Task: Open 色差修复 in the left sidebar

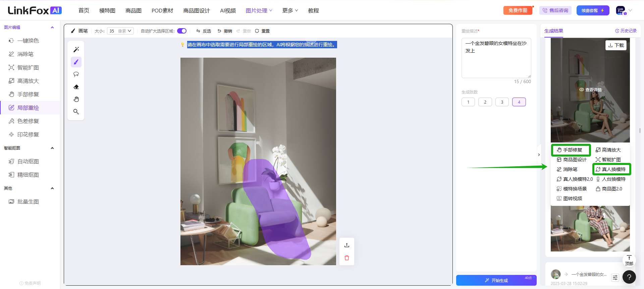Action: point(28,121)
